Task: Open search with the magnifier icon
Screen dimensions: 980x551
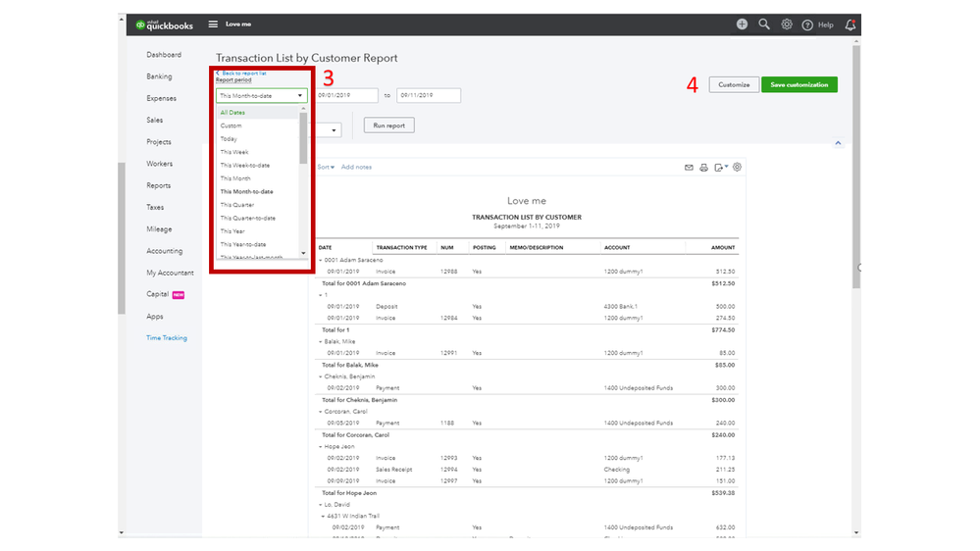Action: [764, 25]
